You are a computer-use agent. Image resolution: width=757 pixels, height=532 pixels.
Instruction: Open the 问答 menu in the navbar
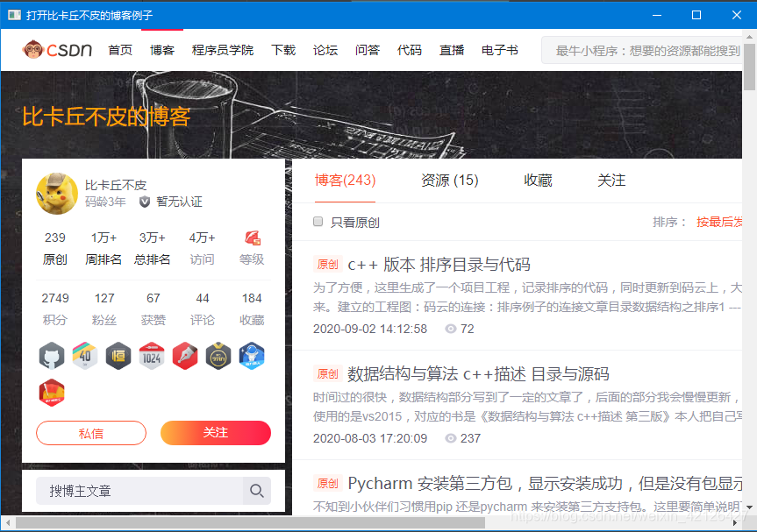368,50
